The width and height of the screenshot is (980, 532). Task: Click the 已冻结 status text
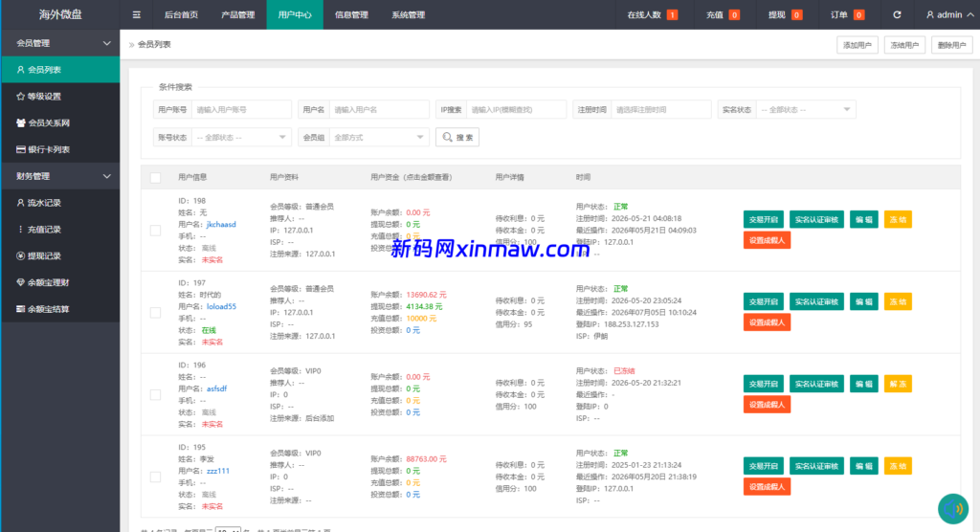(624, 370)
